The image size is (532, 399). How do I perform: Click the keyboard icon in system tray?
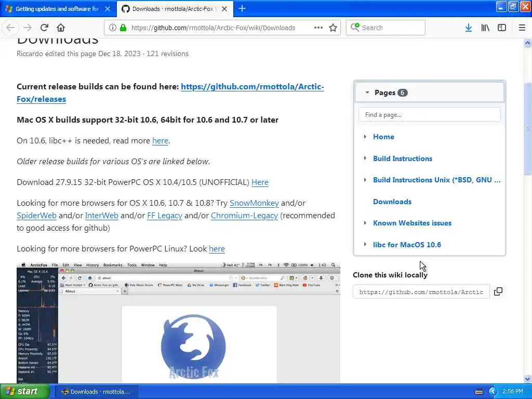point(478,392)
